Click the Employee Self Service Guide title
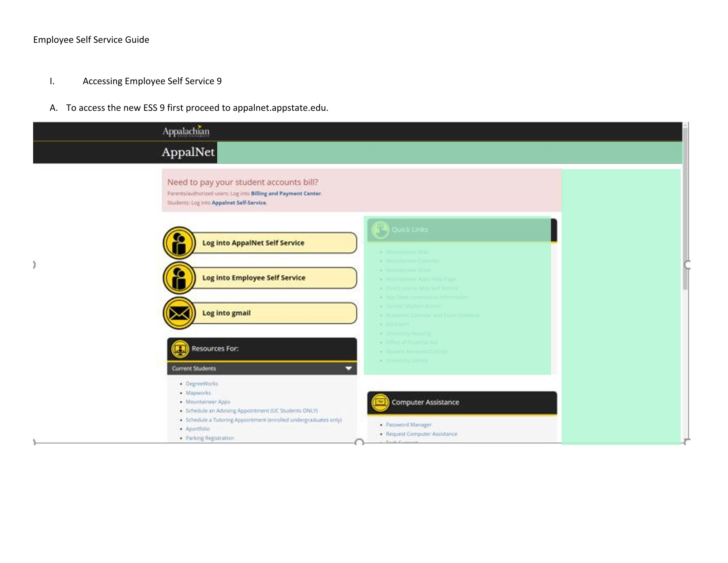This screenshot has width=728, height=563. coord(91,40)
